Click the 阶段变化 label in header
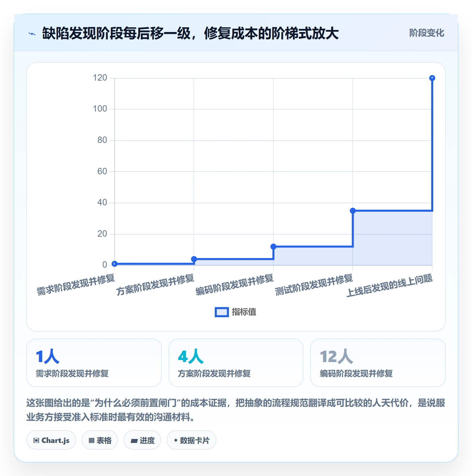This screenshot has width=472, height=476. 426,33
